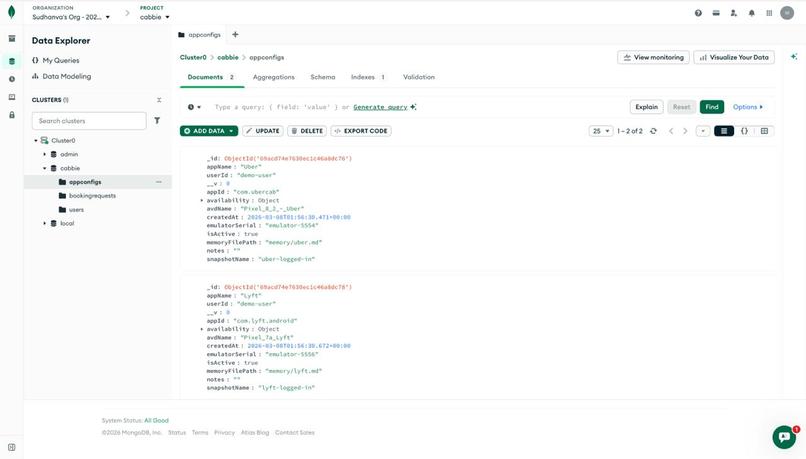Select the database icon in left rail
806x459 pixels.
click(x=12, y=61)
